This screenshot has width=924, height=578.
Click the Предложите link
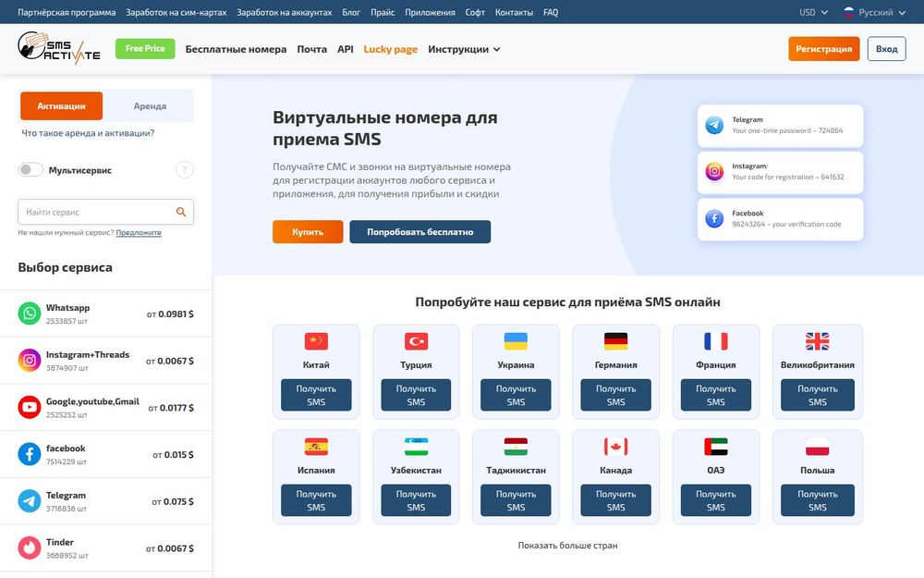click(139, 232)
